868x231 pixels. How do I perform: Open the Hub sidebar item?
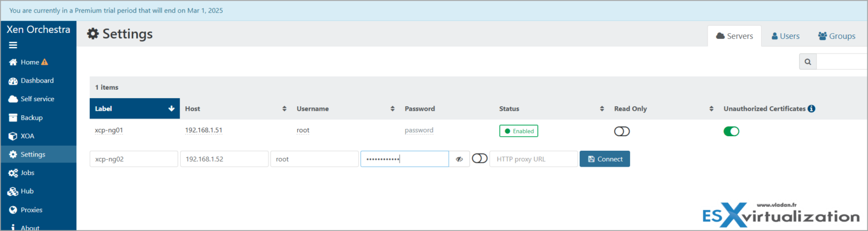point(27,191)
